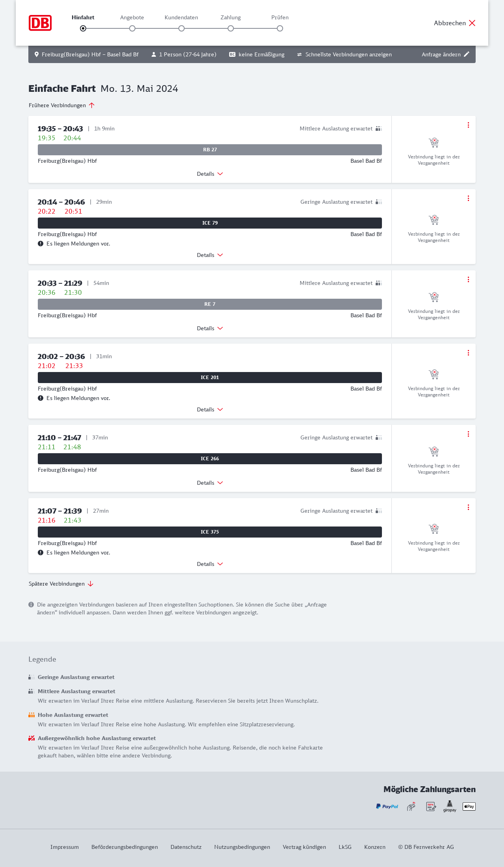Select the Zahlung step circle
The height and width of the screenshot is (867, 504).
point(231,28)
